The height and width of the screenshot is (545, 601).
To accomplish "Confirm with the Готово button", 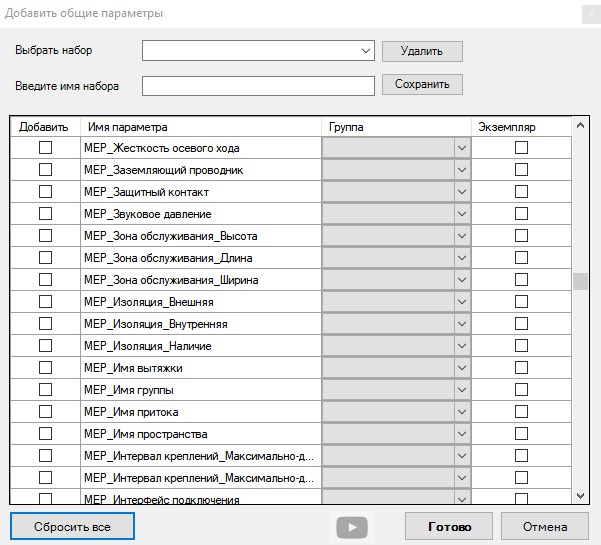I will coord(448,527).
